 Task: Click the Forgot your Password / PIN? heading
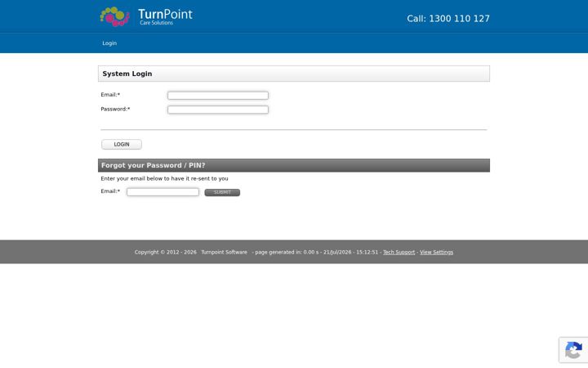click(x=153, y=165)
